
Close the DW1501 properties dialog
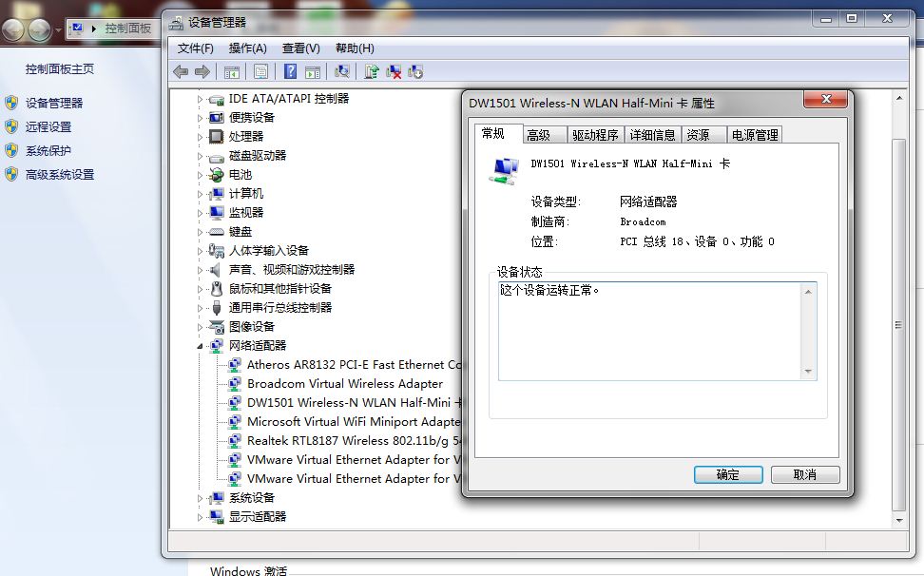tap(825, 99)
